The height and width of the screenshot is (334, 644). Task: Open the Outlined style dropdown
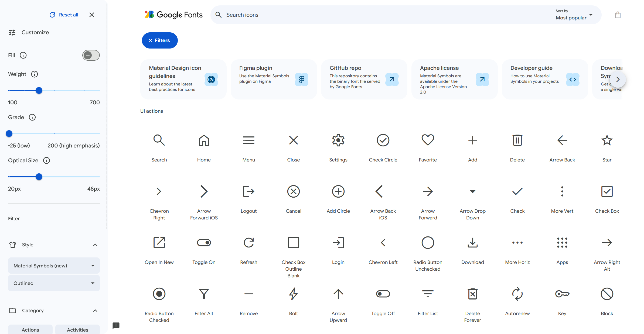(54, 283)
